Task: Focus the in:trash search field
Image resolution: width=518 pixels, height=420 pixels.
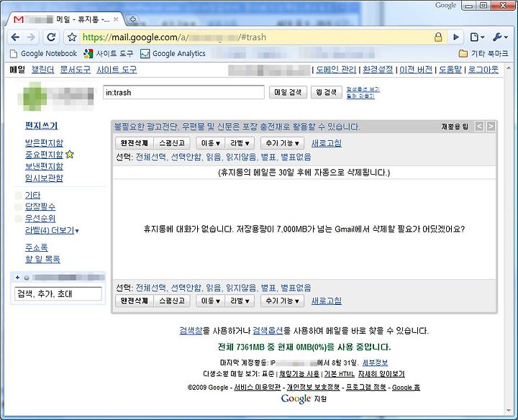Action: 183,93
